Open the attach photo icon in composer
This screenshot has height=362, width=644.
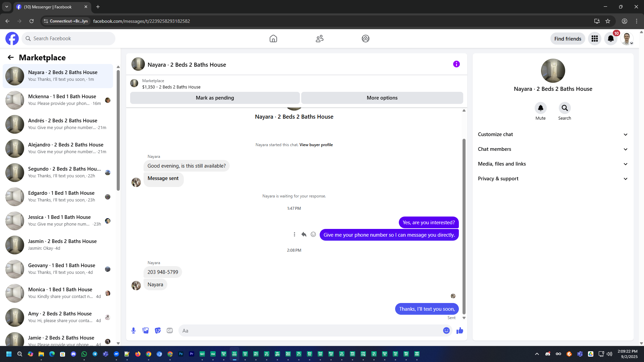[146, 330]
